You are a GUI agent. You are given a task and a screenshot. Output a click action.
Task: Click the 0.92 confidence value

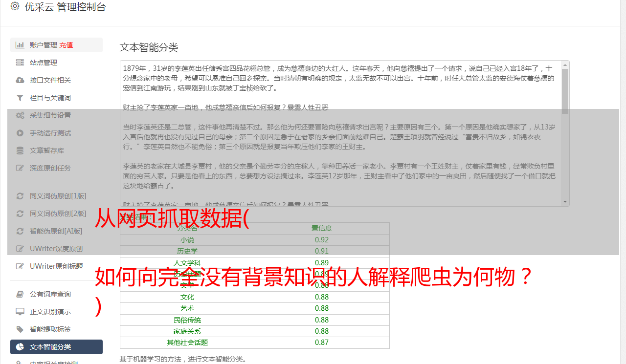coord(322,240)
